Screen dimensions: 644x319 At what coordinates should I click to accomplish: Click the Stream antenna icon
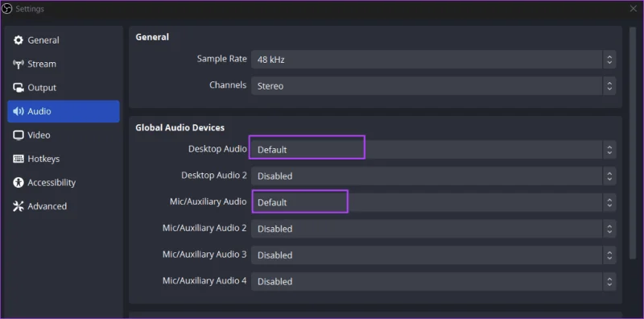tap(19, 64)
